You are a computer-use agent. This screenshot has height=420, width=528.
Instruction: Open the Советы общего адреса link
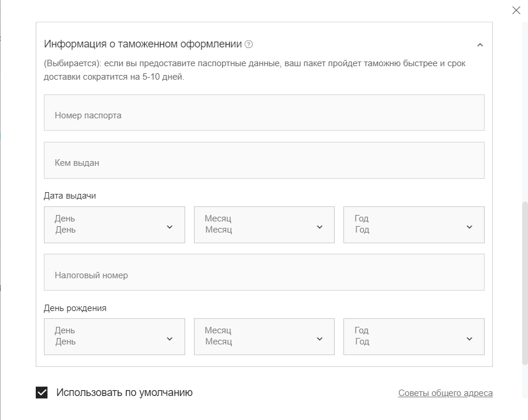coord(445,393)
